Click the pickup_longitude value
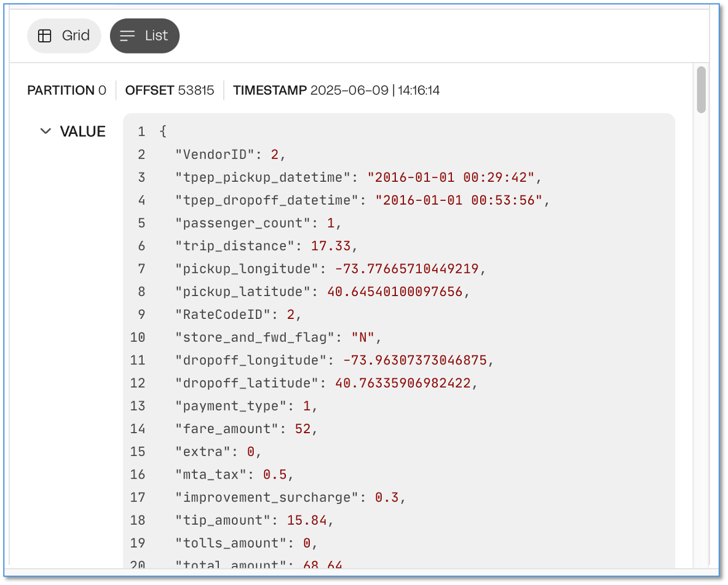This screenshot has height=585, width=728. (406, 269)
